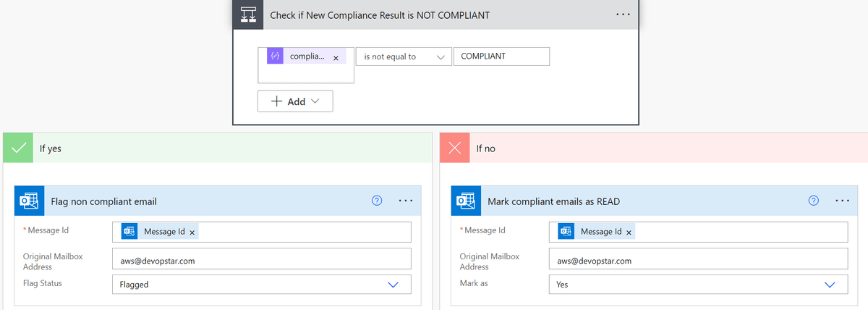Click the COMPLIANT value field
This screenshot has width=868, height=310.
pyautogui.click(x=501, y=56)
